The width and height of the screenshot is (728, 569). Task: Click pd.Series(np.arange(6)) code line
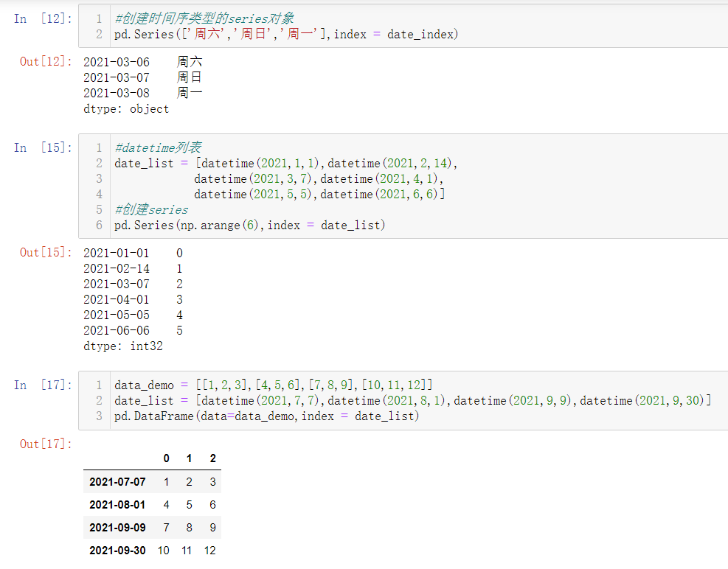pyautogui.click(x=250, y=225)
